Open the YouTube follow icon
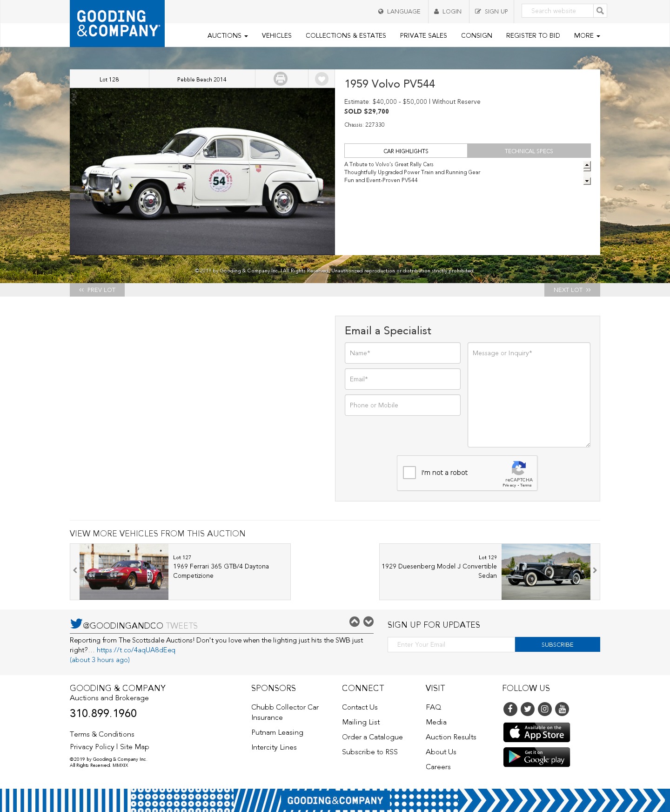This screenshot has height=812, width=670. 562,709
